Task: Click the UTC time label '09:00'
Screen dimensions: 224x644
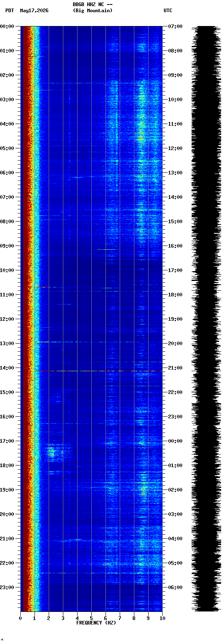Action: click(175, 75)
